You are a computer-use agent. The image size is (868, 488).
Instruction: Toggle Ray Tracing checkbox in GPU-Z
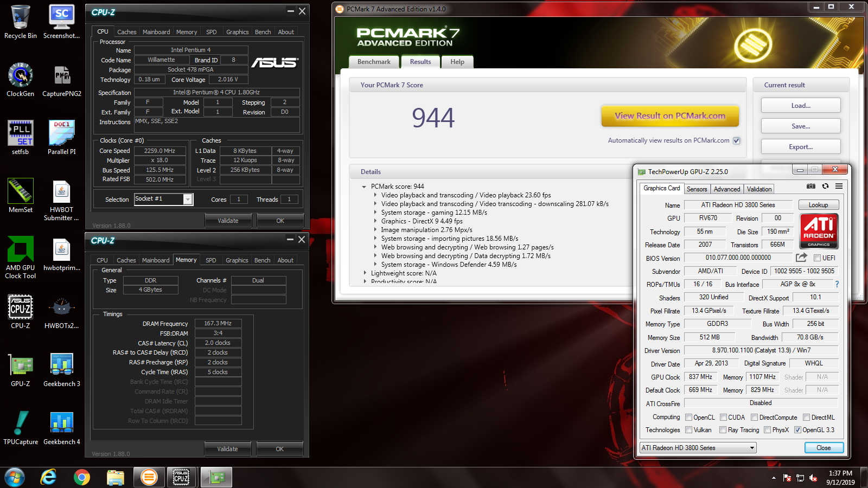[x=723, y=430]
